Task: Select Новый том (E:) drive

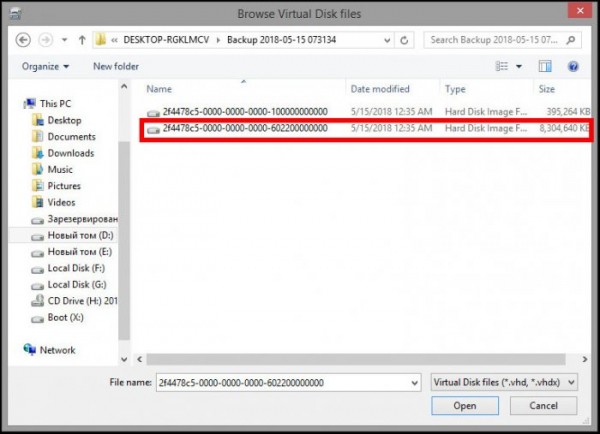Action: (72, 252)
